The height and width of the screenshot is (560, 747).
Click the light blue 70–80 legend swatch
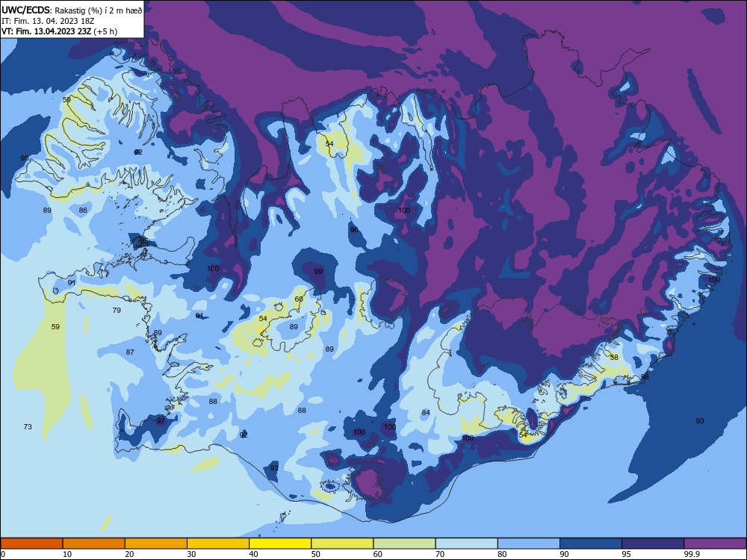pos(467,544)
